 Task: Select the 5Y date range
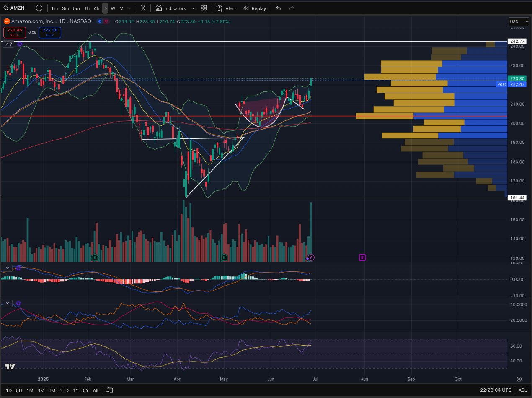(x=85, y=390)
